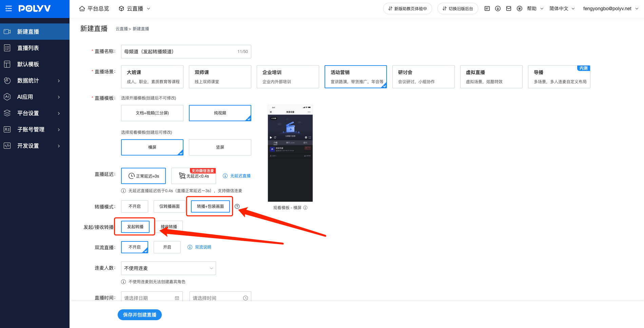The width and height of the screenshot is (644, 328).
Task: Choose the 竖屏 viewing template option
Action: click(x=220, y=147)
